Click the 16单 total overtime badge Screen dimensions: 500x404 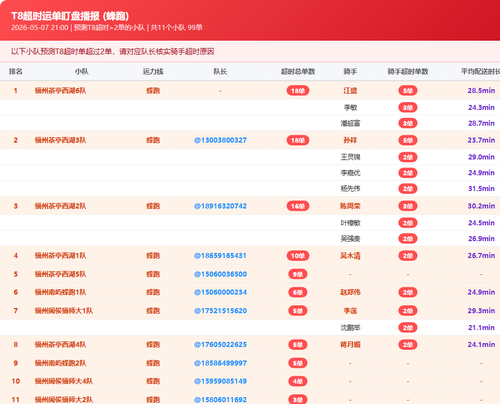(x=298, y=206)
